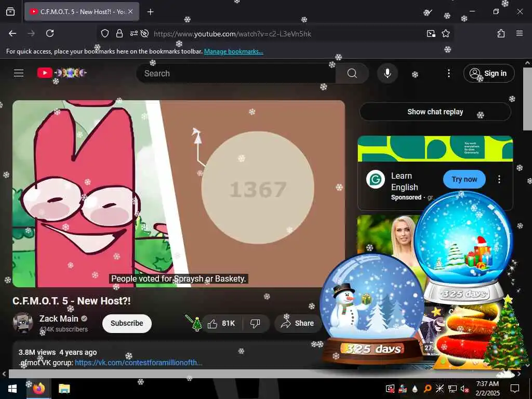The width and height of the screenshot is (532, 399).
Task: Click the page vertical scrollbar thumb
Action: point(527,98)
